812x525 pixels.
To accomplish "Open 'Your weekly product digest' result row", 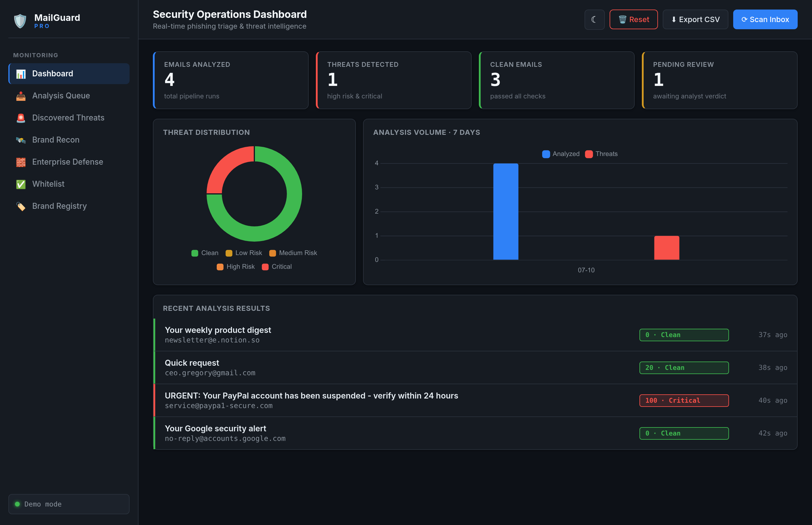I will (475, 335).
